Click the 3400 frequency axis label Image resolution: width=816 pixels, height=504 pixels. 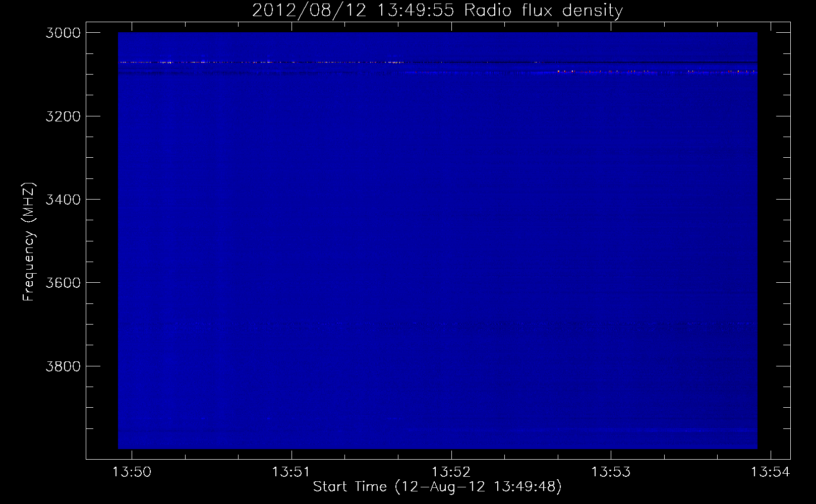[63, 200]
